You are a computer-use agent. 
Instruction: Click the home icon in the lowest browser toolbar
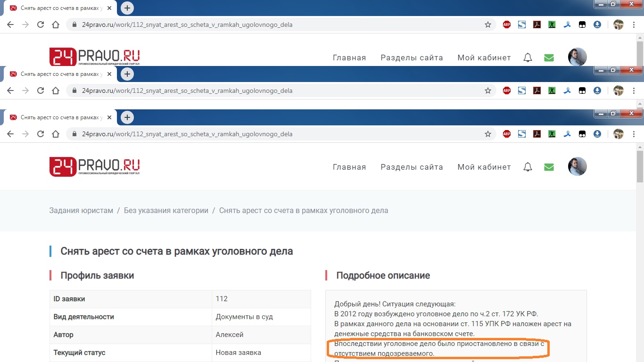pos(56,134)
